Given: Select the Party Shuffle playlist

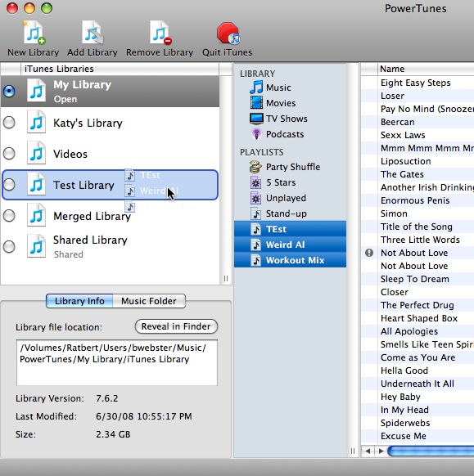Looking at the screenshot, I should coord(284,167).
